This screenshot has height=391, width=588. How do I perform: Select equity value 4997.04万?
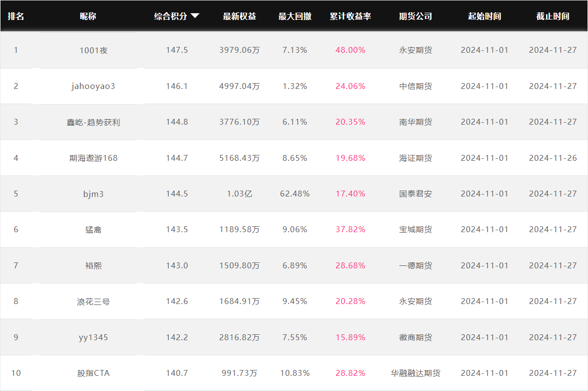pos(240,86)
